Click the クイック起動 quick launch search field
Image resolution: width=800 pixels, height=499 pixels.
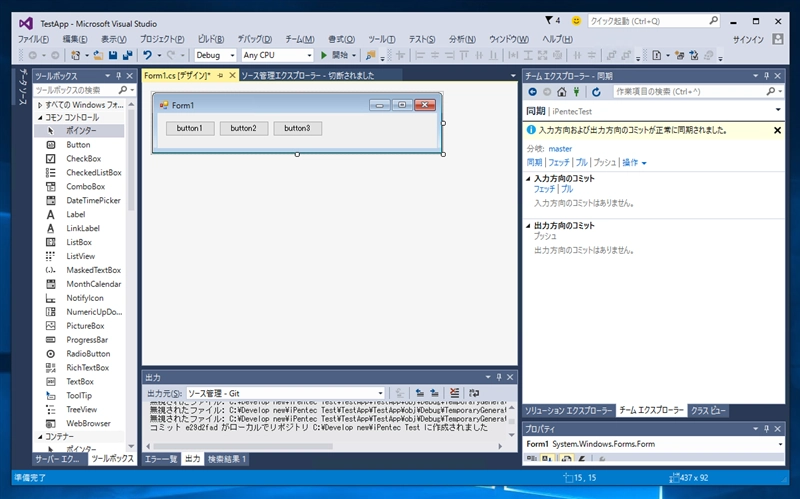653,21
